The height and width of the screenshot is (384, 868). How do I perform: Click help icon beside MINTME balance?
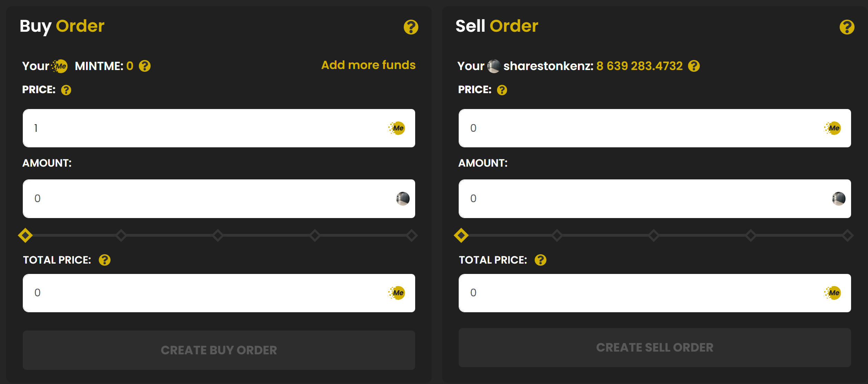click(x=145, y=66)
